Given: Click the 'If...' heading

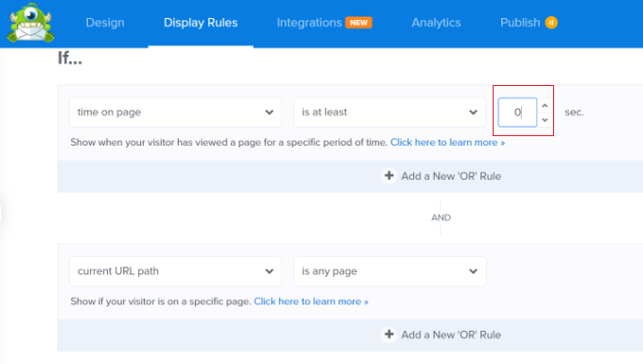Looking at the screenshot, I should (70, 59).
